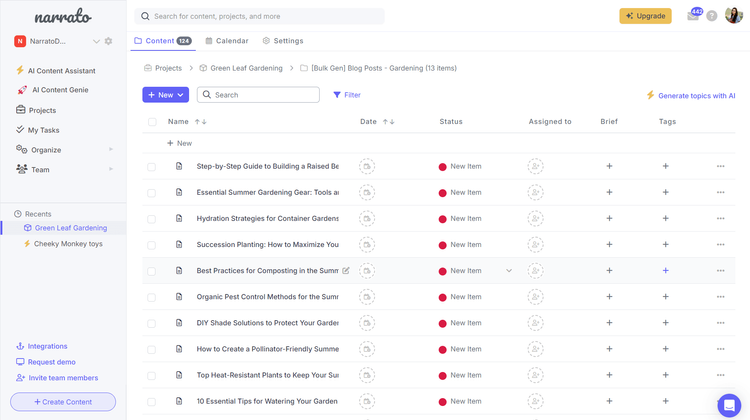This screenshot has height=420, width=750.
Task: Add brief to Step-by-Step Guide row
Action: 609,166
